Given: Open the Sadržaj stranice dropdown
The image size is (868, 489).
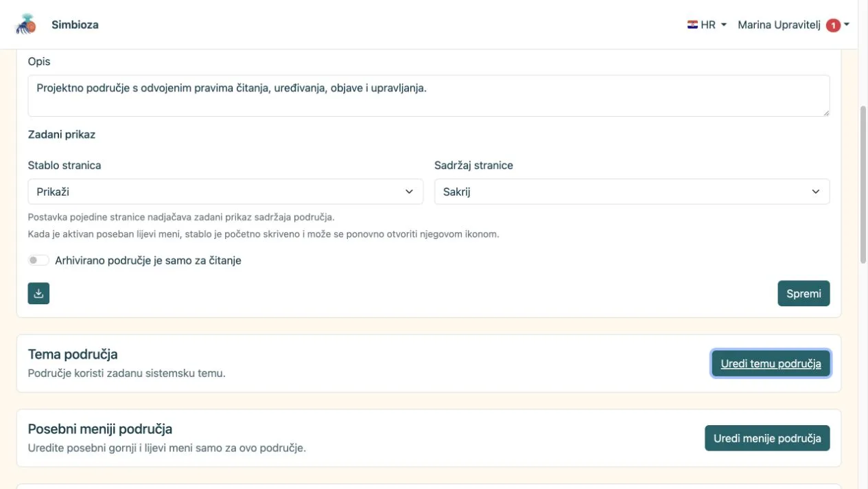Looking at the screenshot, I should coord(632,192).
